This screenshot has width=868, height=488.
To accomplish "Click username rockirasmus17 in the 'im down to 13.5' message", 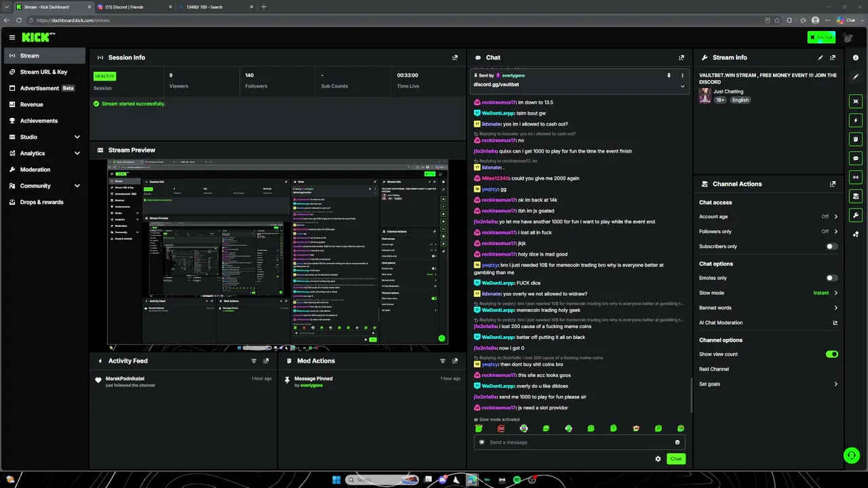I will (498, 102).
